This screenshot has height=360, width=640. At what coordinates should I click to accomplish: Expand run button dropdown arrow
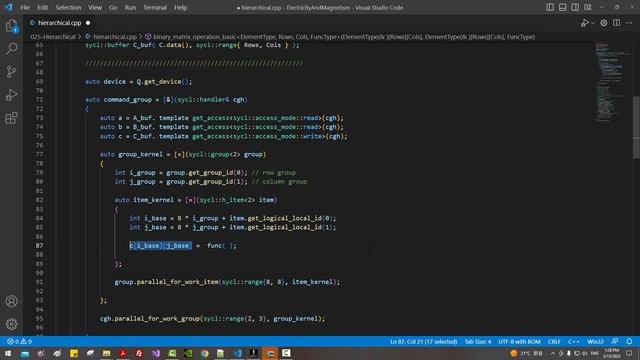click(x=593, y=23)
